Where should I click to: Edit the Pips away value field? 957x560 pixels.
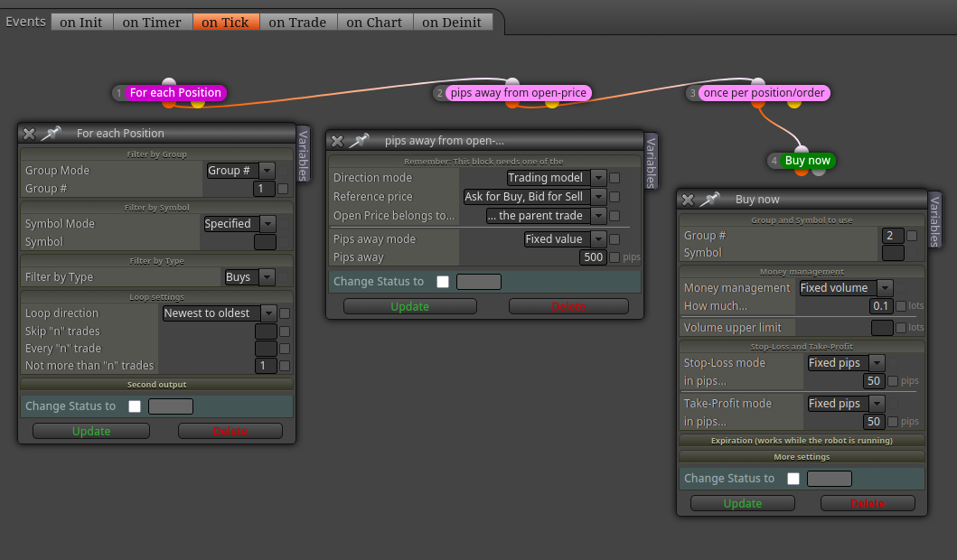coord(593,257)
